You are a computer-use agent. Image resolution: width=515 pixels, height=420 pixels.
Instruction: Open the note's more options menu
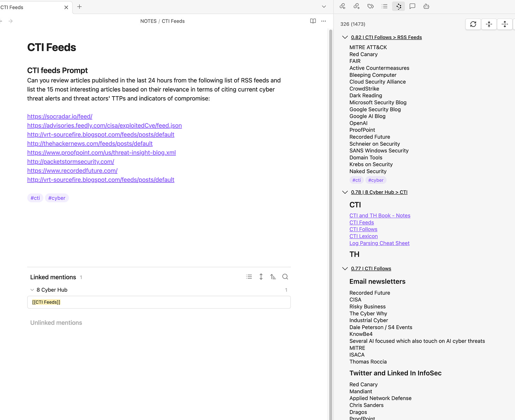[324, 21]
